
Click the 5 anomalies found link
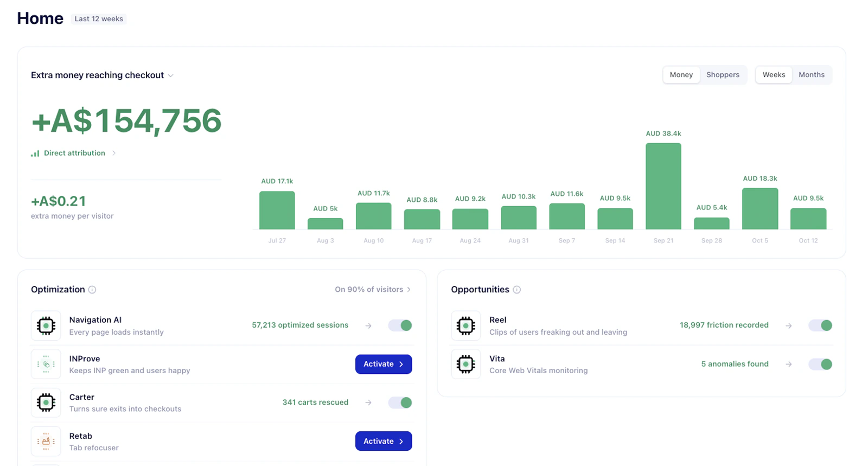tap(735, 364)
